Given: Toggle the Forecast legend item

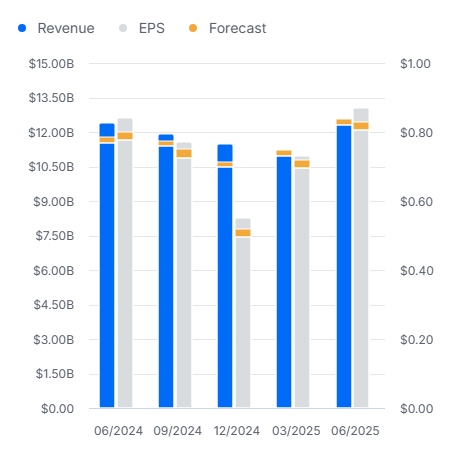Looking at the screenshot, I should click(227, 28).
